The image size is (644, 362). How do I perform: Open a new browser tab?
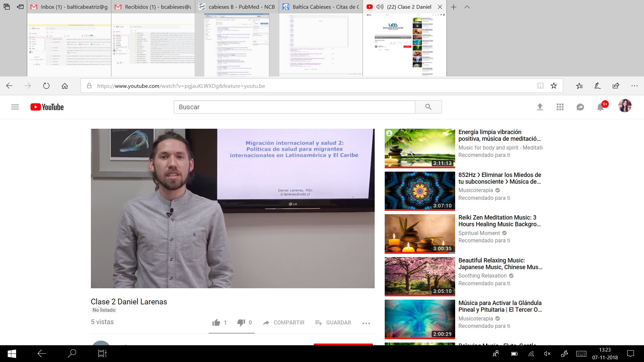tap(453, 7)
